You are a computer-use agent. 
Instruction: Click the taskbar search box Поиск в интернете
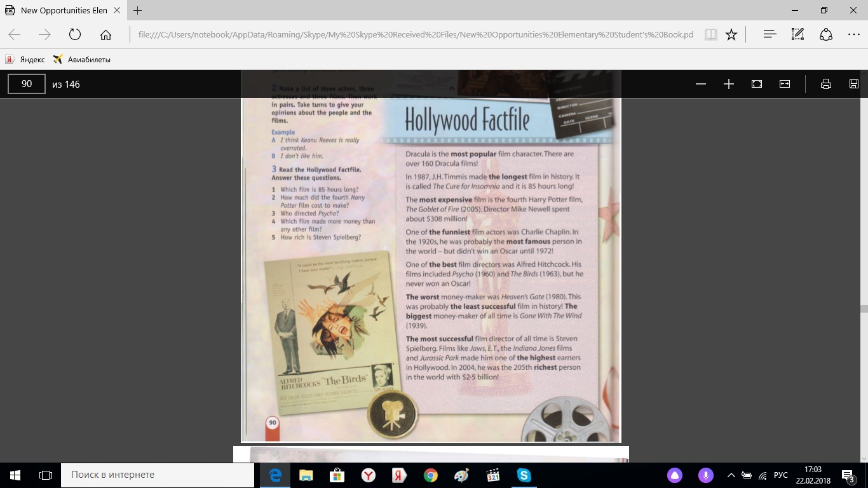point(158,475)
